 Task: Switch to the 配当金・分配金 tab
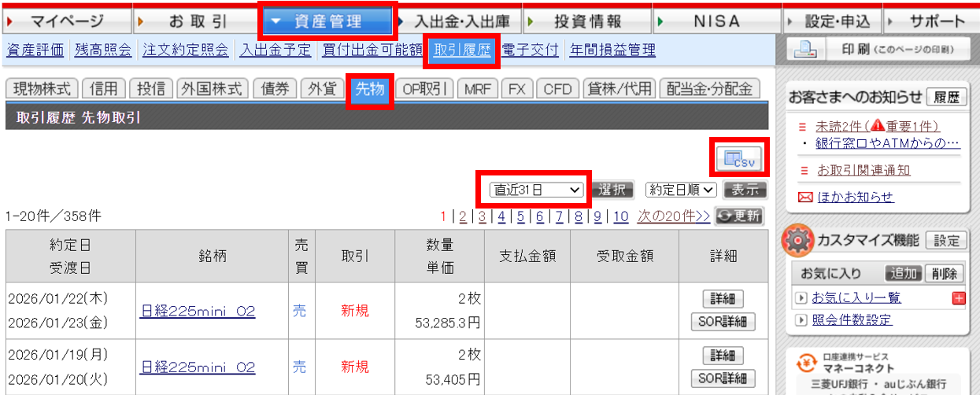pyautogui.click(x=709, y=88)
